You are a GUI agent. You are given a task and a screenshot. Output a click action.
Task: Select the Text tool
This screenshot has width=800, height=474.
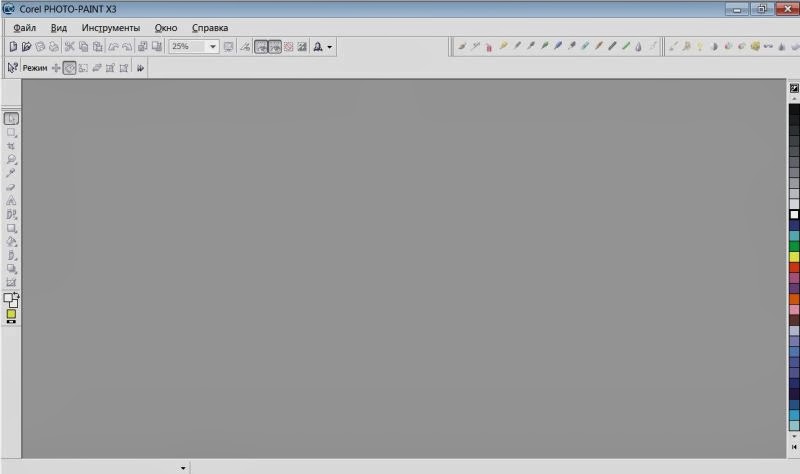click(x=11, y=201)
